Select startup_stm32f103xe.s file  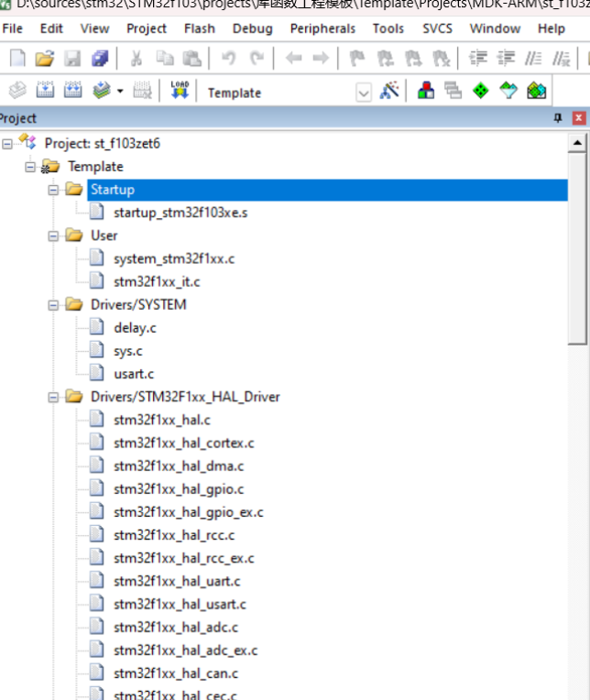click(x=180, y=213)
